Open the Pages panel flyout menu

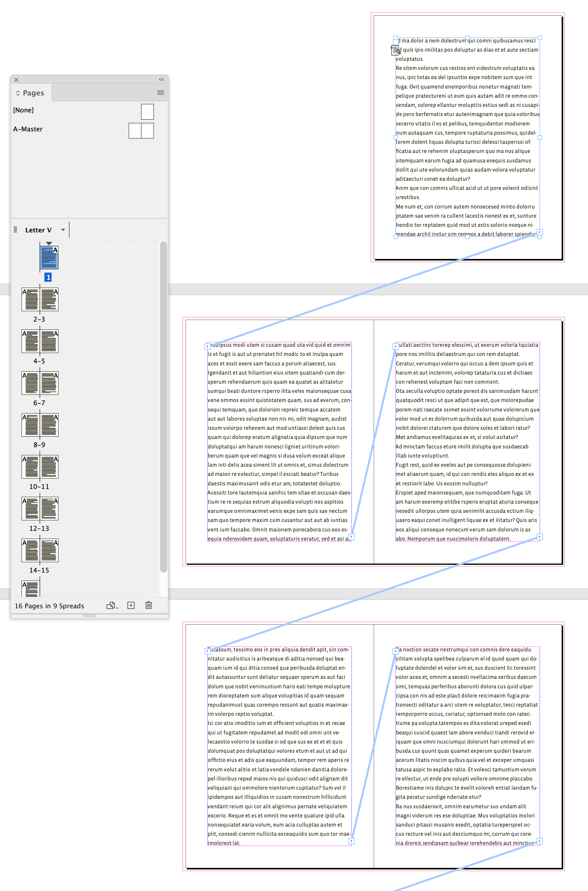(161, 93)
